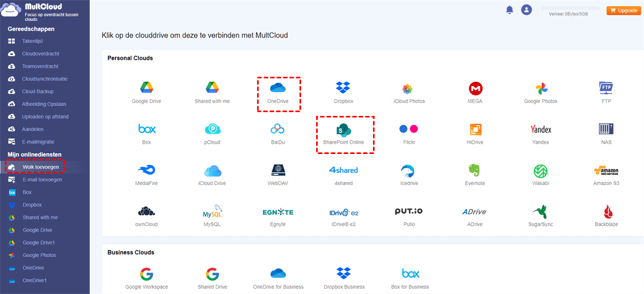Pick the Putio service icon

click(x=409, y=211)
